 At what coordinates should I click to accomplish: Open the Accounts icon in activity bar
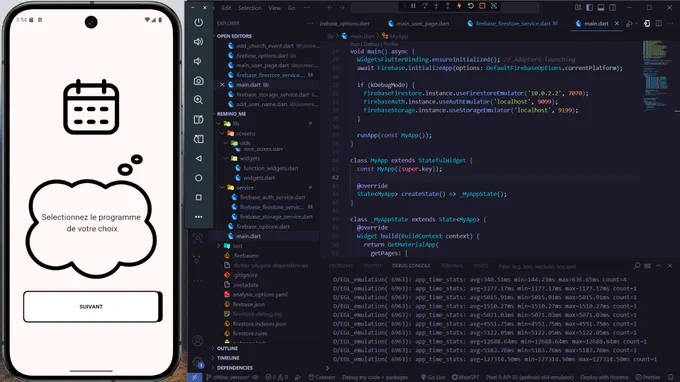[198, 341]
